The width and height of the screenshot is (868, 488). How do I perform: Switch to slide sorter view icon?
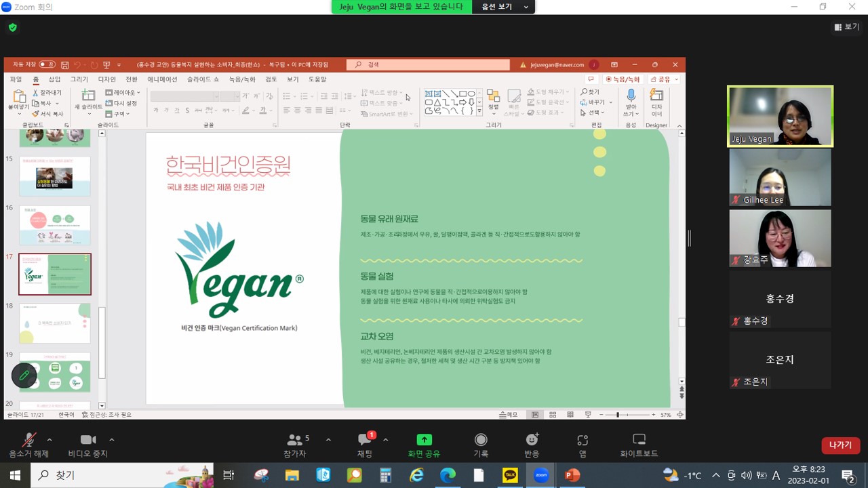pos(553,415)
